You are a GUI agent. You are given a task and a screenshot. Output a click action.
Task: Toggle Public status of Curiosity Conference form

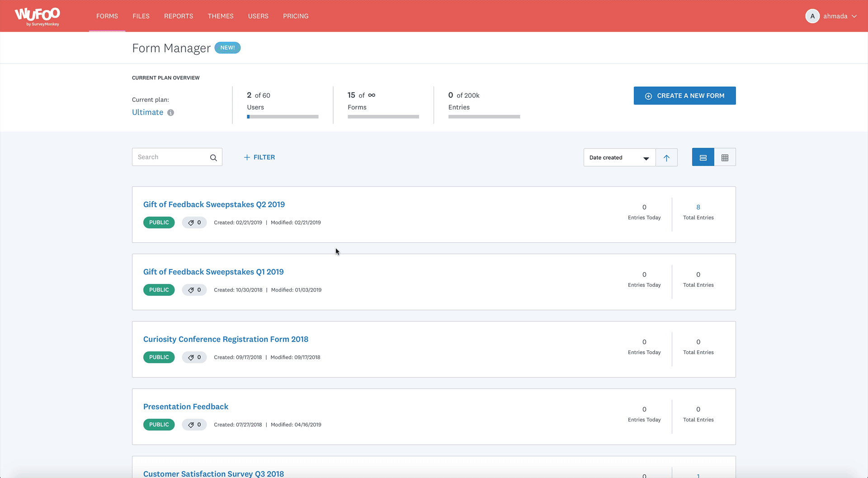(x=159, y=357)
